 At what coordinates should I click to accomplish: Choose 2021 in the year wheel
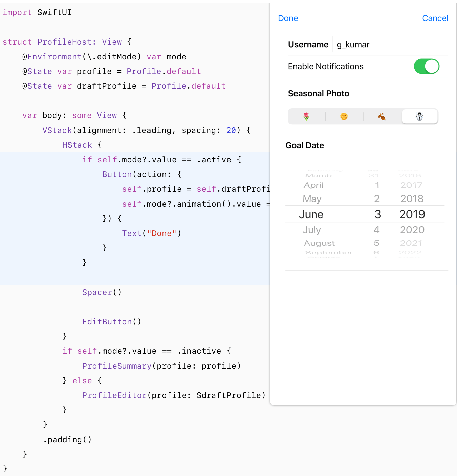coord(411,243)
